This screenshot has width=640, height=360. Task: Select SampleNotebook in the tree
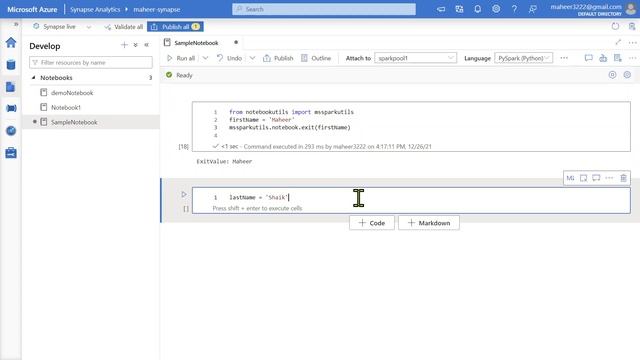point(91,122)
